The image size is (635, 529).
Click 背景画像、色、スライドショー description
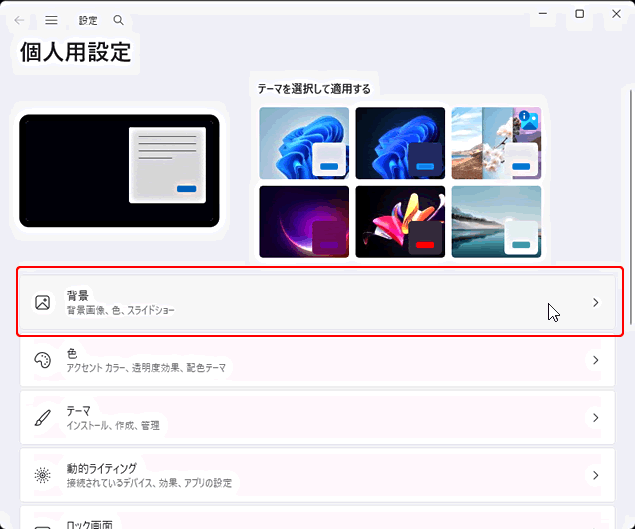pos(120,310)
